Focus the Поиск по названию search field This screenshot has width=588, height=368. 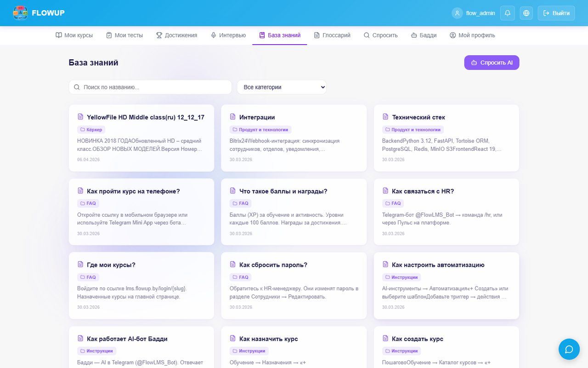[x=150, y=87]
